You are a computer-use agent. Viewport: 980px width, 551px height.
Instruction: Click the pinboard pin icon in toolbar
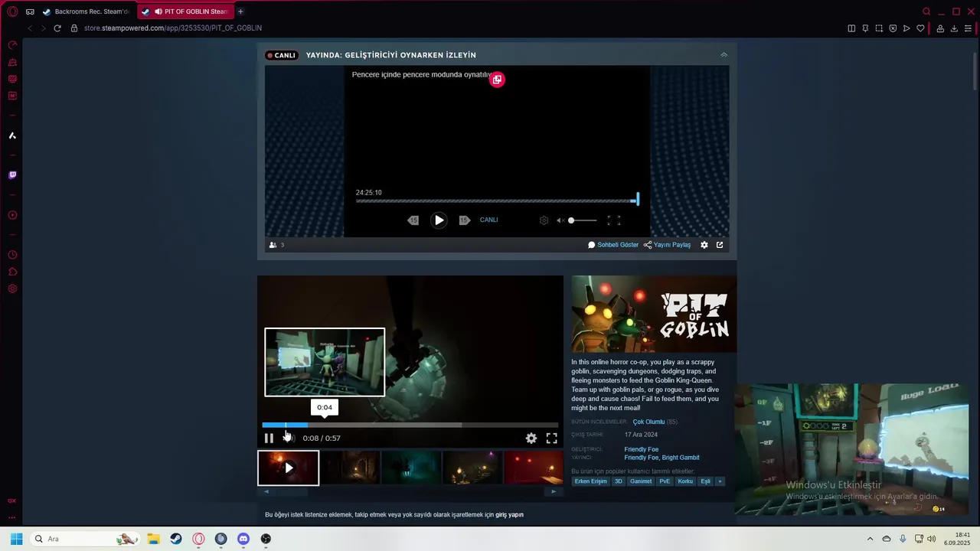tap(865, 28)
